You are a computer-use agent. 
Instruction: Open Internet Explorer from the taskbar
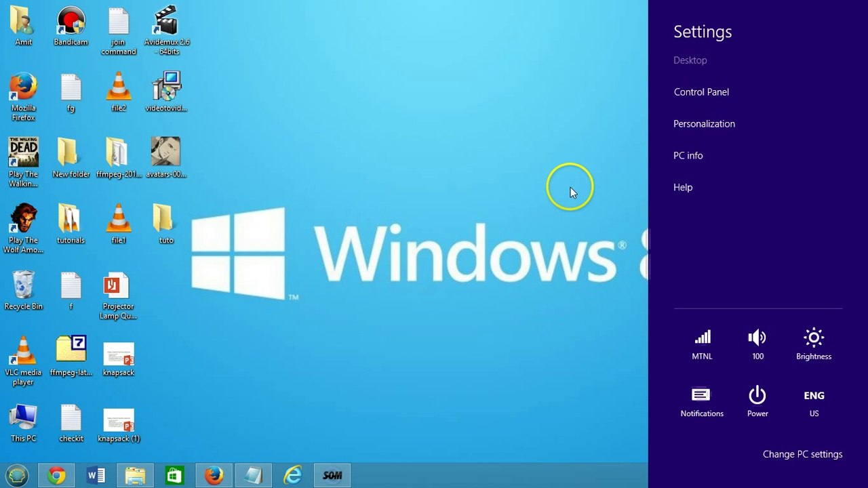293,476
